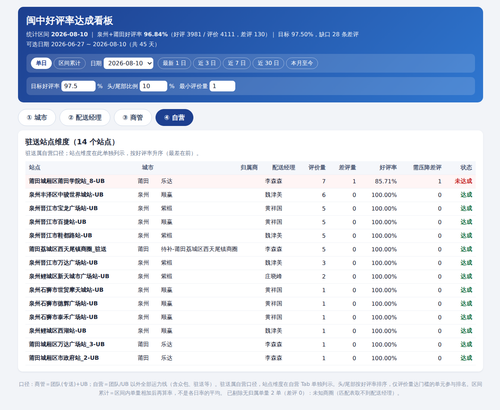Open the 日期 date dropdown
Image resolution: width=500 pixels, height=410 pixels.
point(128,63)
